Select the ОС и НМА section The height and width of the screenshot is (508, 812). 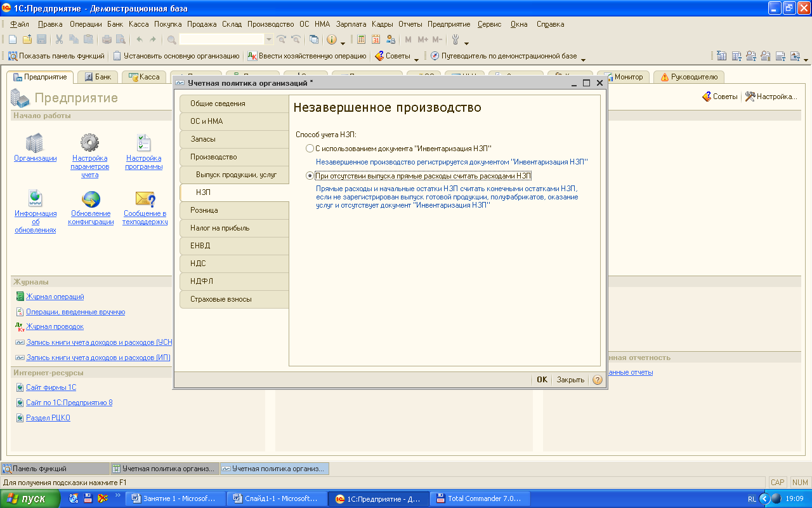(x=234, y=121)
